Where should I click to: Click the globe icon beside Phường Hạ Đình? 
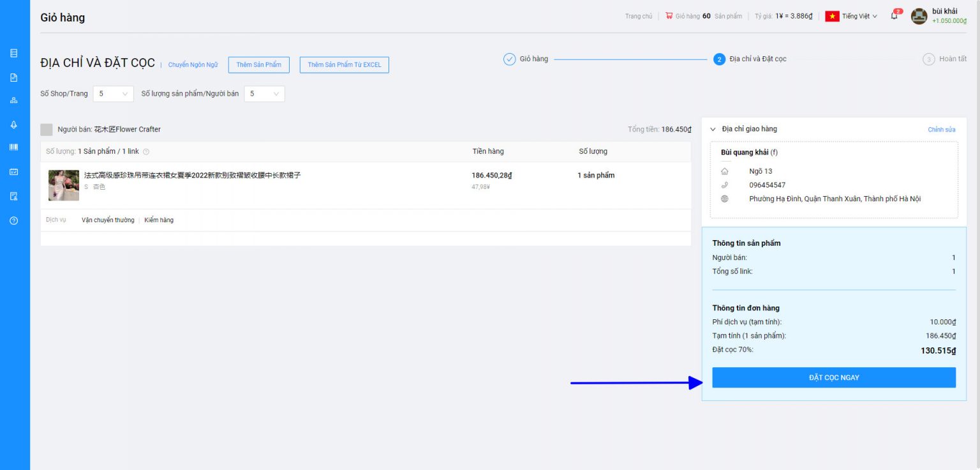click(724, 199)
